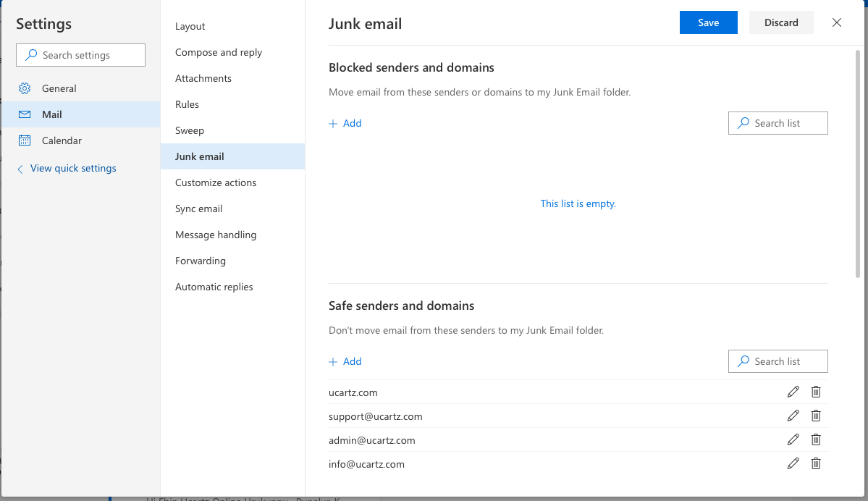
Task: Edit the ucartz.com safe sender entry
Action: (x=793, y=391)
